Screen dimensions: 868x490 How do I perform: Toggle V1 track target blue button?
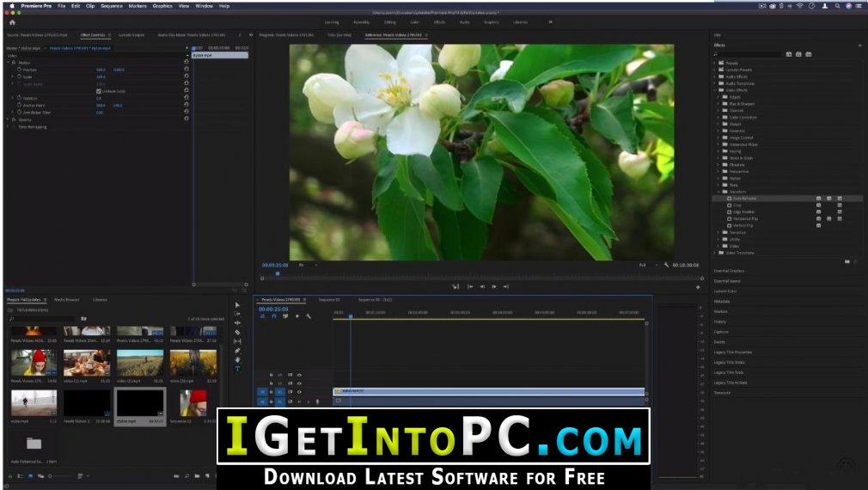[x=280, y=392]
